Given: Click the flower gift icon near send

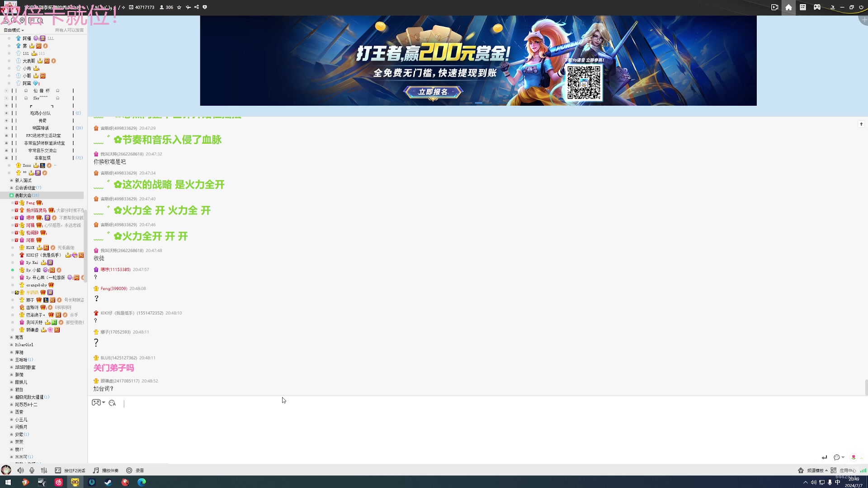Looking at the screenshot, I should pos(854,457).
